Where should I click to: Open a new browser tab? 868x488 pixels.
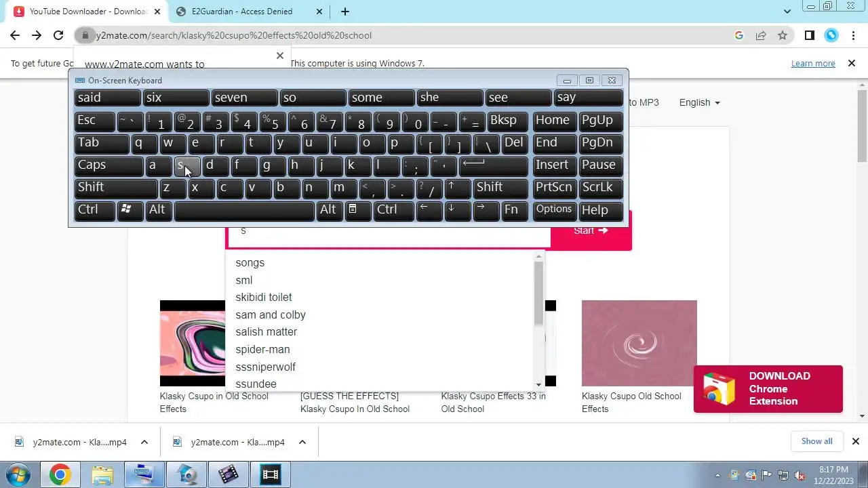point(344,12)
